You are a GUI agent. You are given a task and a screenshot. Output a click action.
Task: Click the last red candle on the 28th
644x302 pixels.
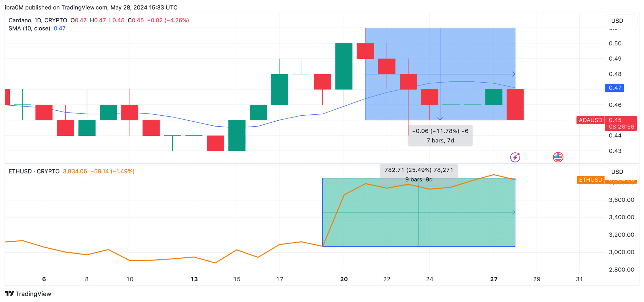point(515,105)
